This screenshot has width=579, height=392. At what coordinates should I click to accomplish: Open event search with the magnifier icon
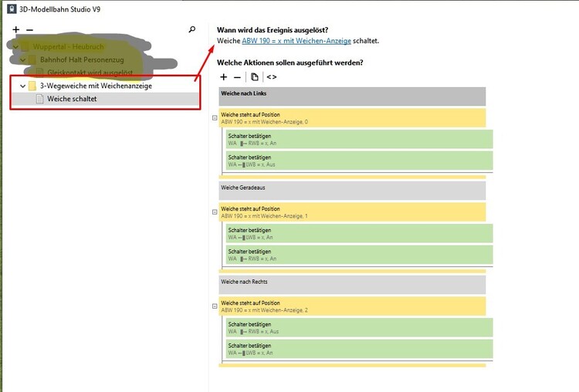[192, 29]
